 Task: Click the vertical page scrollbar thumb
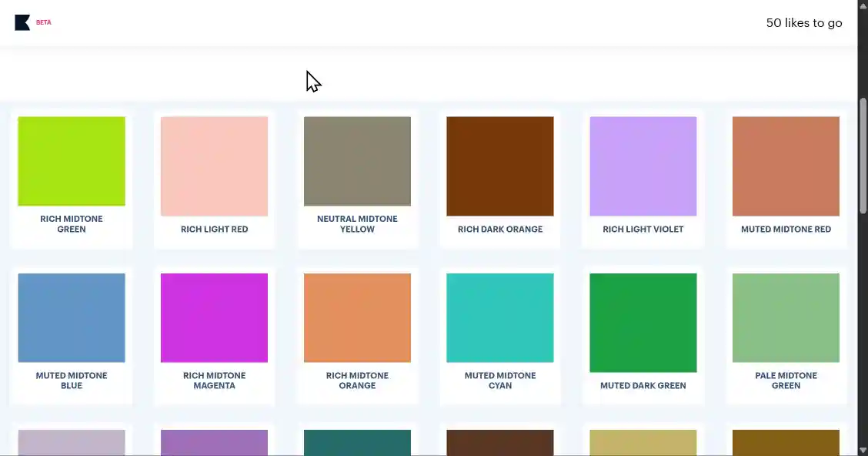[863, 154]
